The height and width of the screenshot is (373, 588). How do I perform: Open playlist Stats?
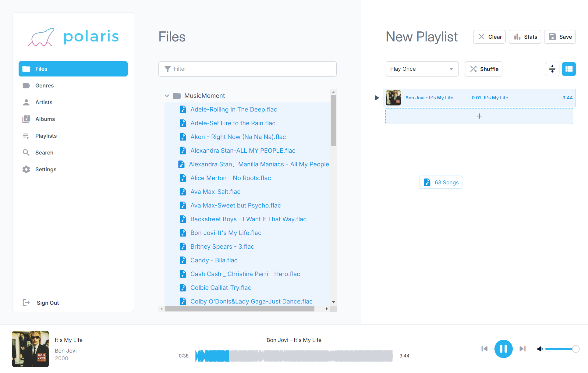point(525,37)
